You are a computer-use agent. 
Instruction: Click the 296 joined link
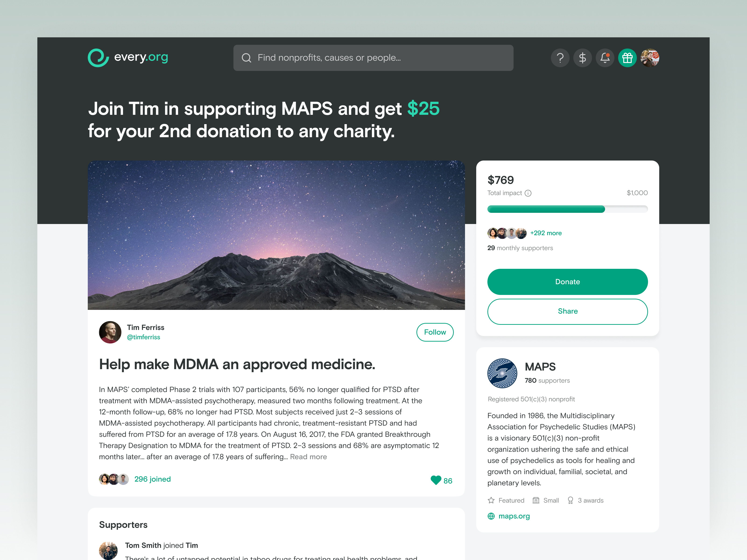[153, 479]
